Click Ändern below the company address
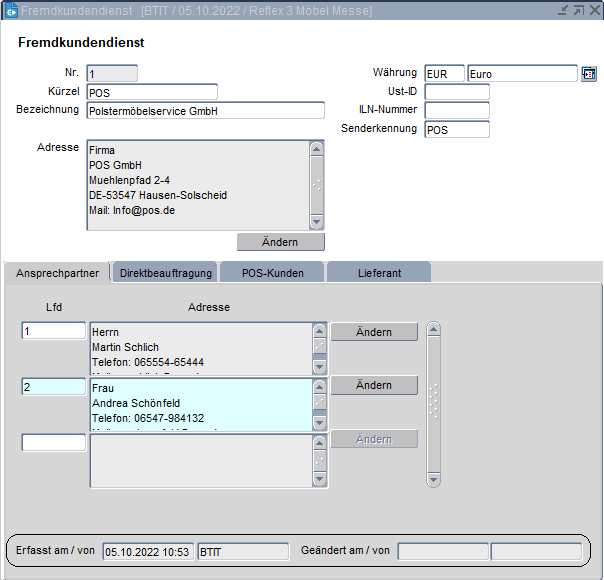Viewport: 604px width, 580px height. (280, 242)
